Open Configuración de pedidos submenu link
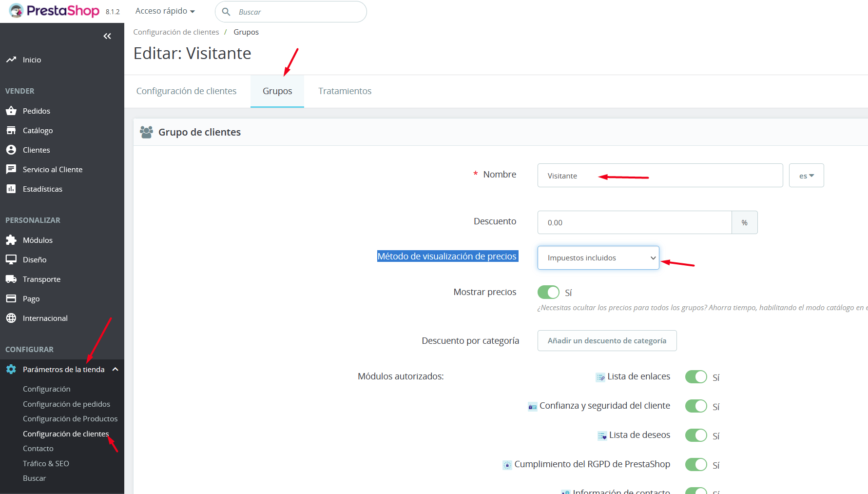Image resolution: width=868 pixels, height=494 pixels. tap(66, 404)
